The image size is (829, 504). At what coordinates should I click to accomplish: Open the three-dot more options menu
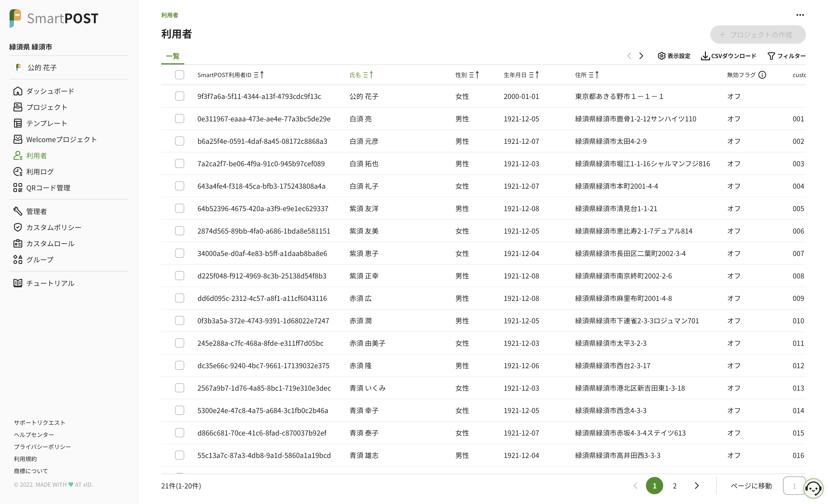(x=800, y=15)
